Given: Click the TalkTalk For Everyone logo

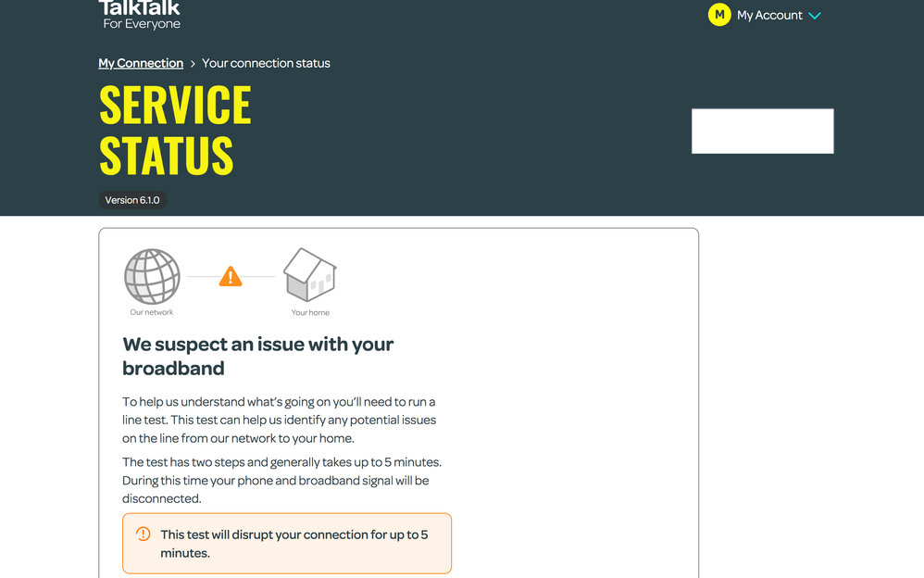Looking at the screenshot, I should [141, 15].
